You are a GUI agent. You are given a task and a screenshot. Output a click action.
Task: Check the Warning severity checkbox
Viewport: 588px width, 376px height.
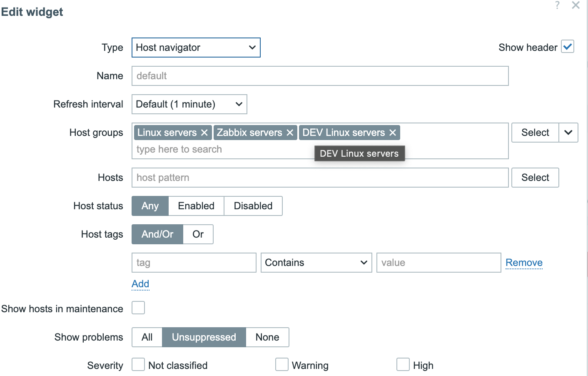[282, 365]
